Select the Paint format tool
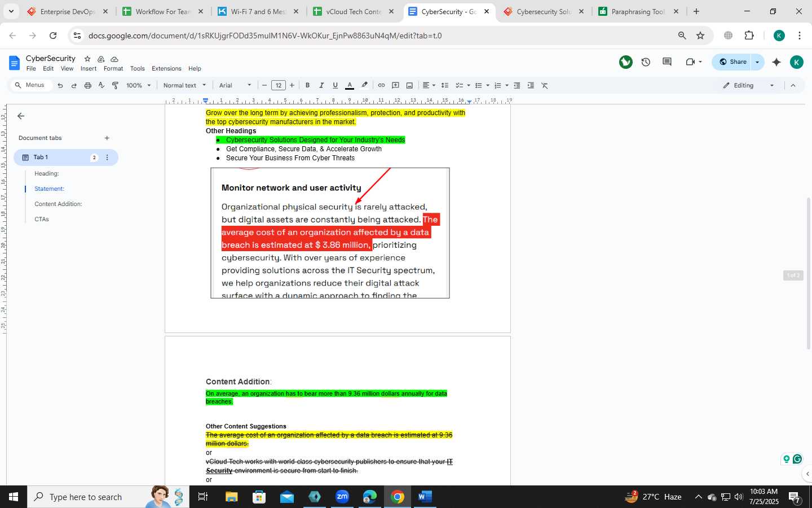 115,85
